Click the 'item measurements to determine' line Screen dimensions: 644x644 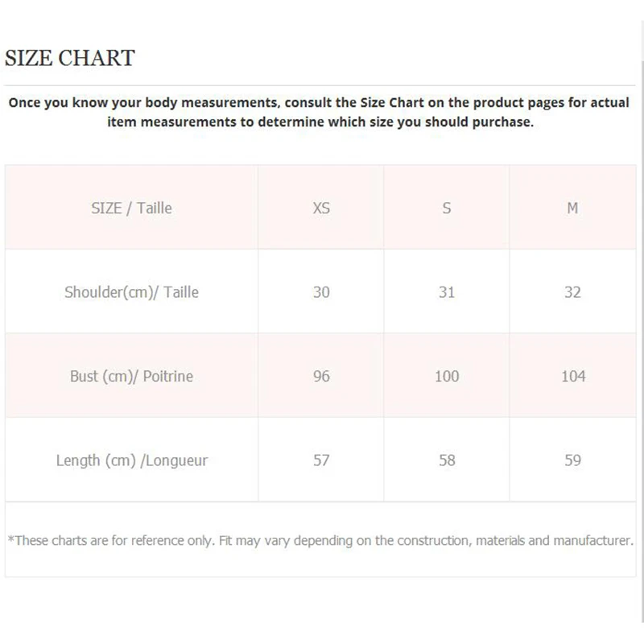(x=320, y=122)
